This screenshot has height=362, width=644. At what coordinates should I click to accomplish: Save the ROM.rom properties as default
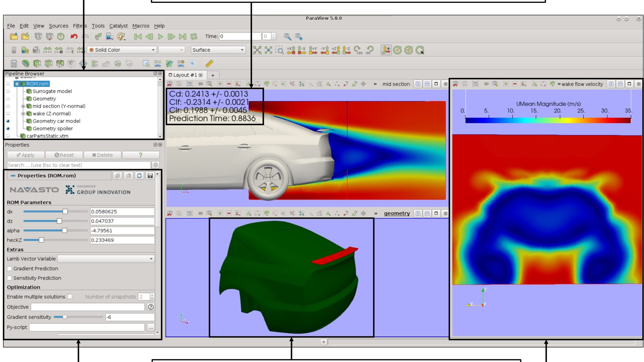(150, 176)
